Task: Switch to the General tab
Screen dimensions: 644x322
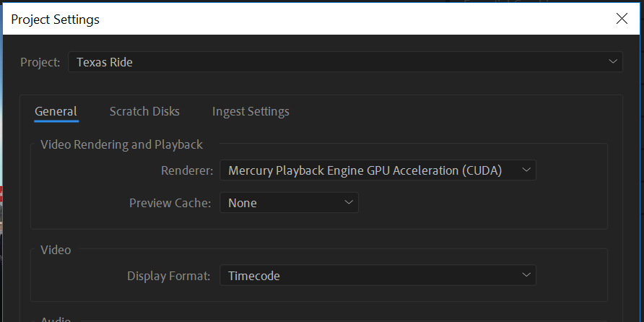Action: tap(56, 111)
